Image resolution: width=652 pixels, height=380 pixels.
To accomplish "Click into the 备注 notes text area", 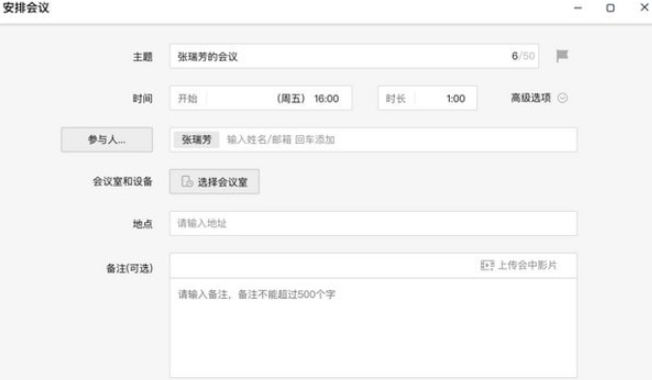I will [x=373, y=328].
